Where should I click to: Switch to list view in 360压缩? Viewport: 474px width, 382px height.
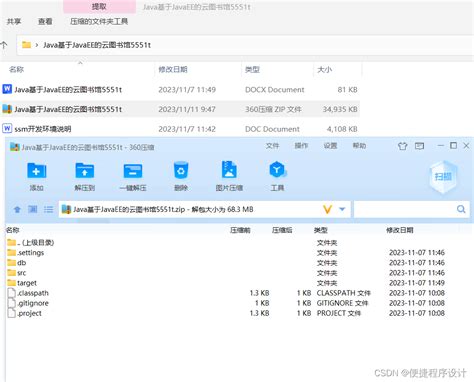(49, 209)
